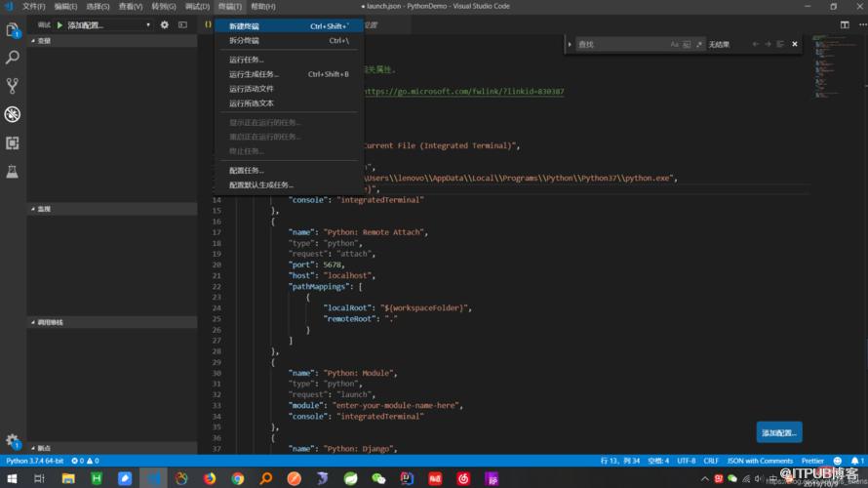Select 配置默认生成任务... menu entry
Screen dimensions: 868x488
[x=289, y=184]
